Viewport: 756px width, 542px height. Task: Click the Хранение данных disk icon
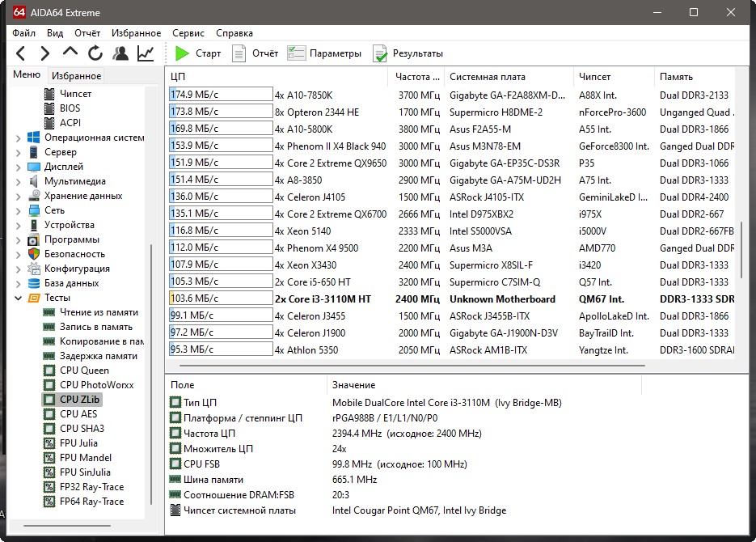click(x=34, y=196)
